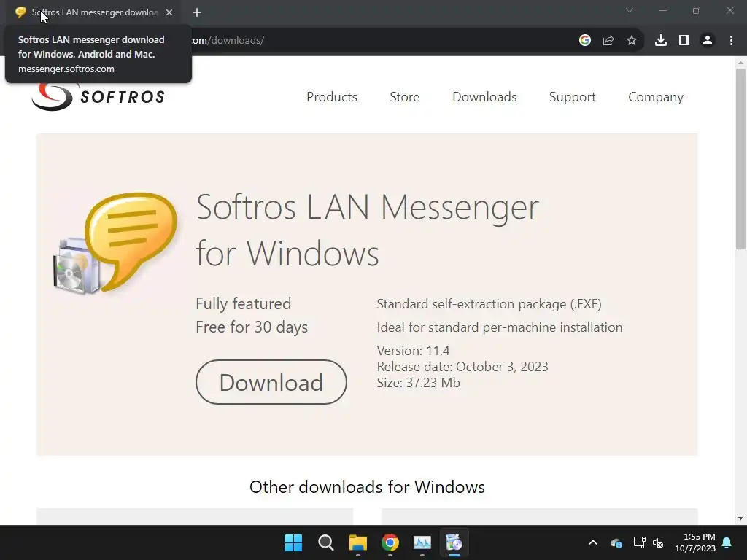Open the browser downloads icon
747x560 pixels.
[x=661, y=41]
